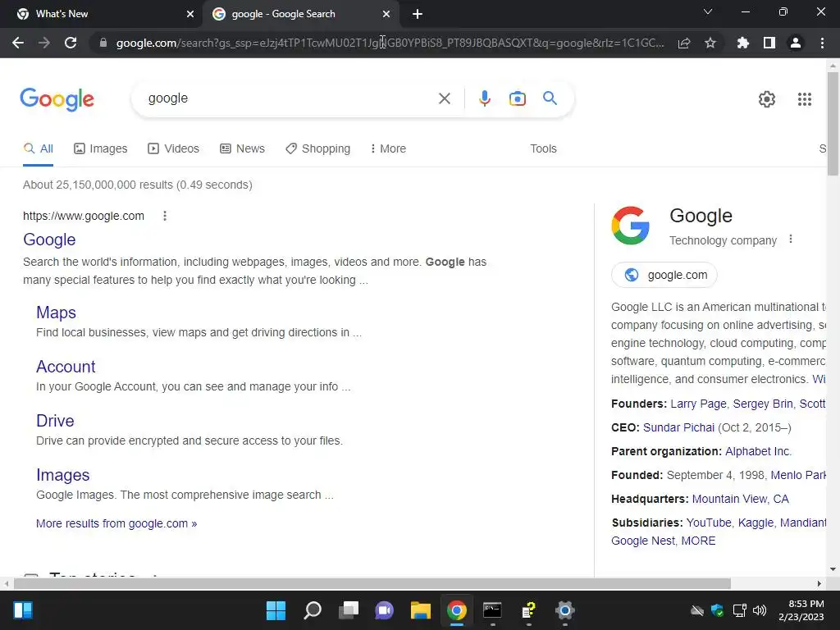Viewport: 840px width, 630px height.
Task: View site information via the lock icon
Action: [103, 43]
